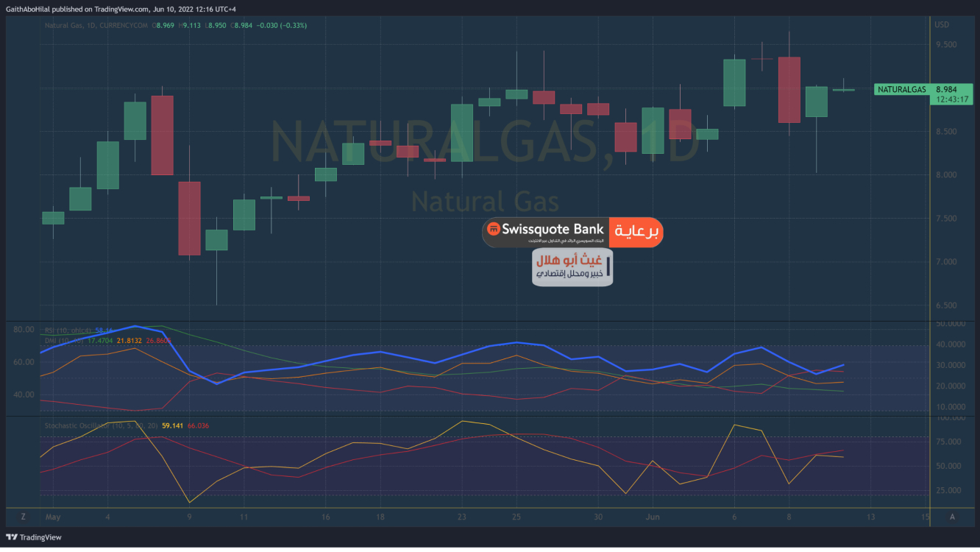Viewport: 980px width, 552px height.
Task: Click the Natural Gas, 1D, CURRENCYCOM legend title
Action: pyautogui.click(x=96, y=25)
